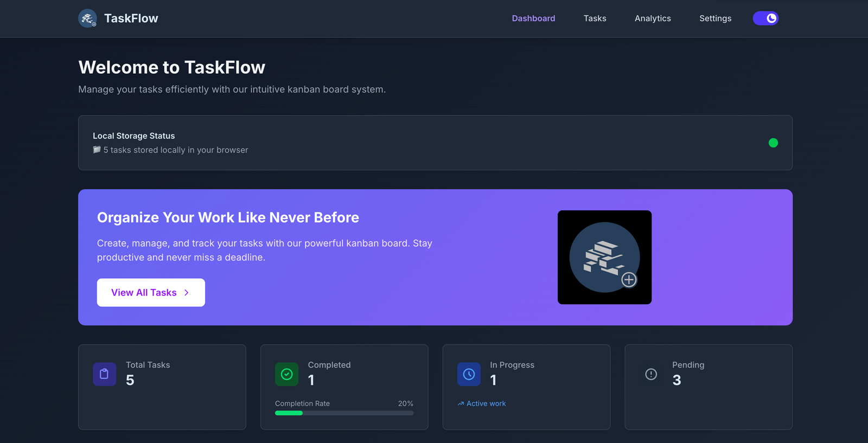Click the hero banner logo image

604,257
